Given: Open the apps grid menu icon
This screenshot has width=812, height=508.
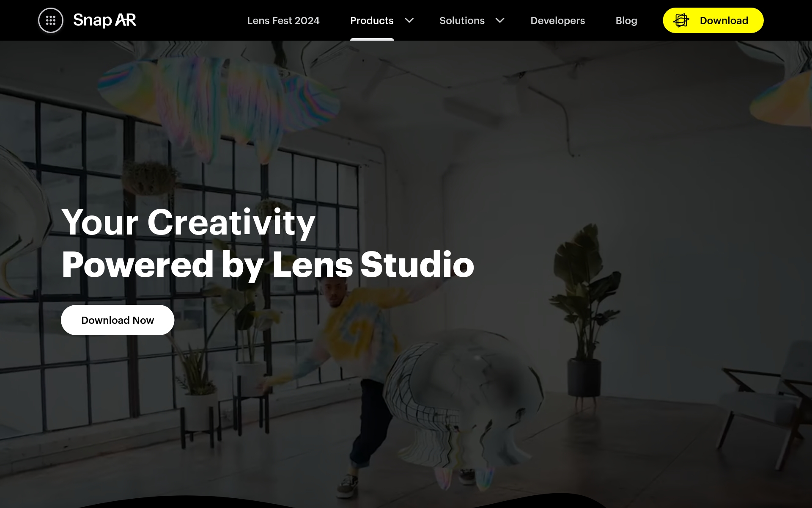Looking at the screenshot, I should pos(51,20).
